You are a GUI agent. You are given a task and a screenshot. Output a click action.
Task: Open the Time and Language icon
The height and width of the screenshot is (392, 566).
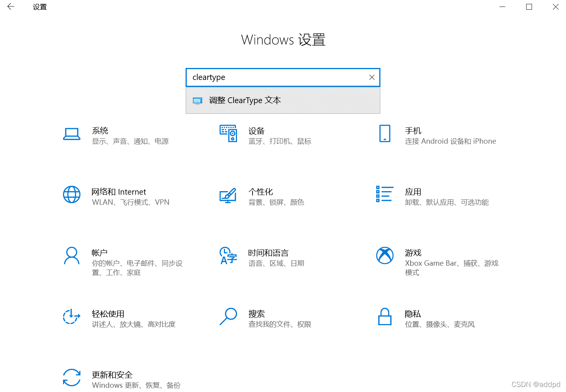tap(228, 256)
